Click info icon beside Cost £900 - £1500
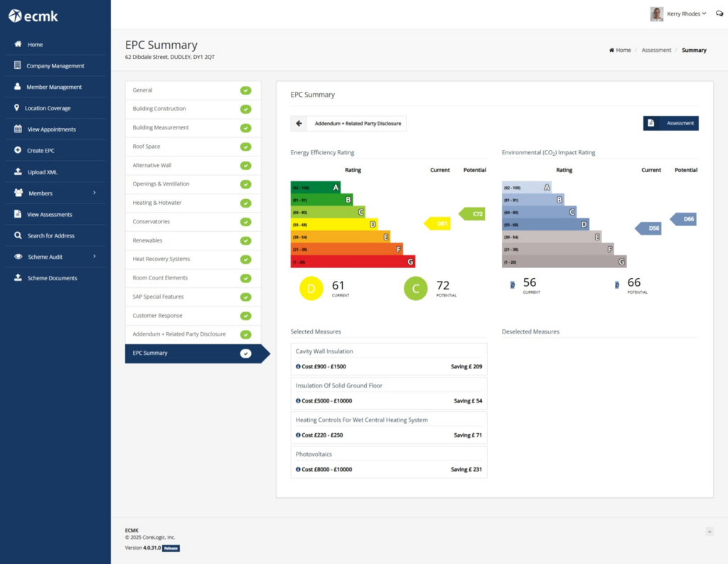 pos(298,366)
